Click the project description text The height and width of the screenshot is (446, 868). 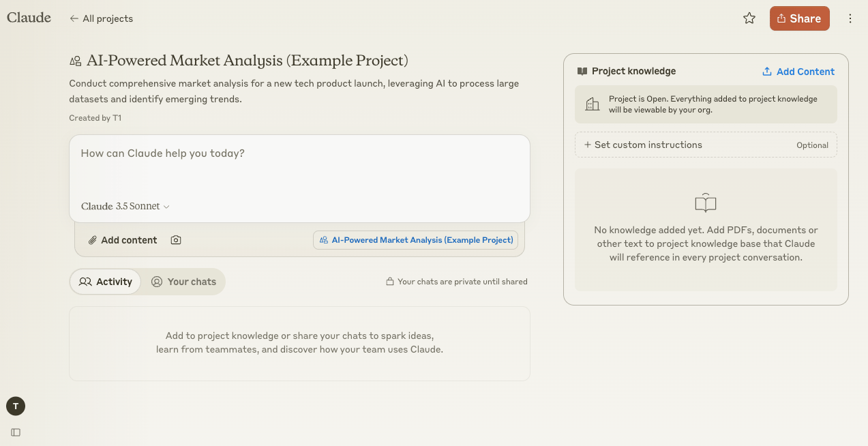(x=294, y=91)
